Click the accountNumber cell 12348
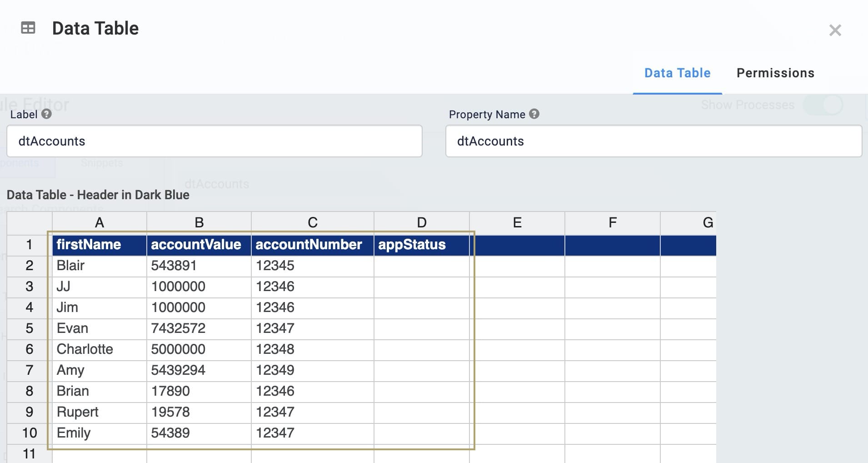The image size is (868, 463). 313,350
